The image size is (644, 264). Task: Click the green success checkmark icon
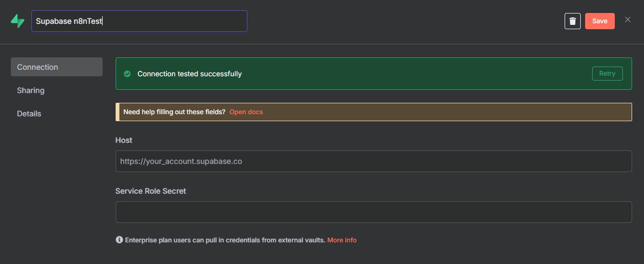point(128,74)
